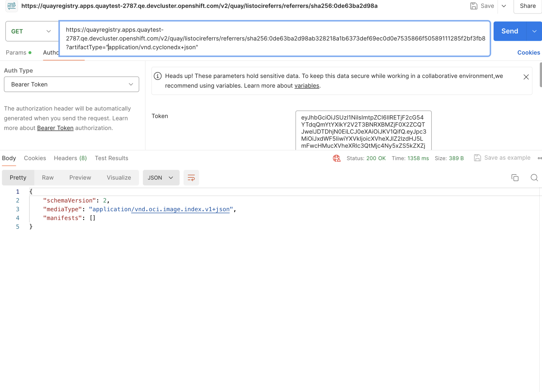Click Save as example icon

[477, 158]
